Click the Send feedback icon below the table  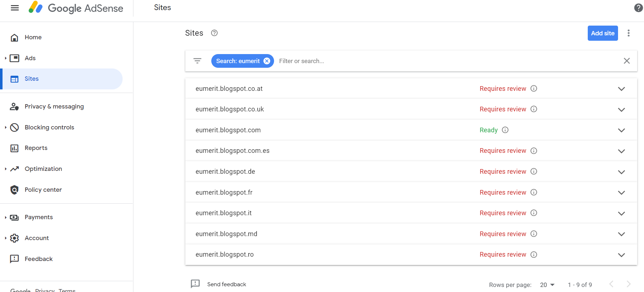pyautogui.click(x=195, y=284)
